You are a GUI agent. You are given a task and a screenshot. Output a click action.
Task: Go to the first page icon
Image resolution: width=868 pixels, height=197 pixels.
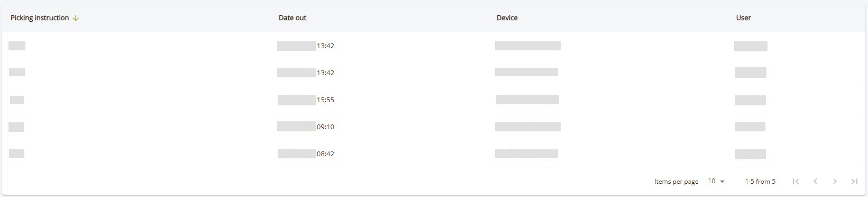[796, 181]
